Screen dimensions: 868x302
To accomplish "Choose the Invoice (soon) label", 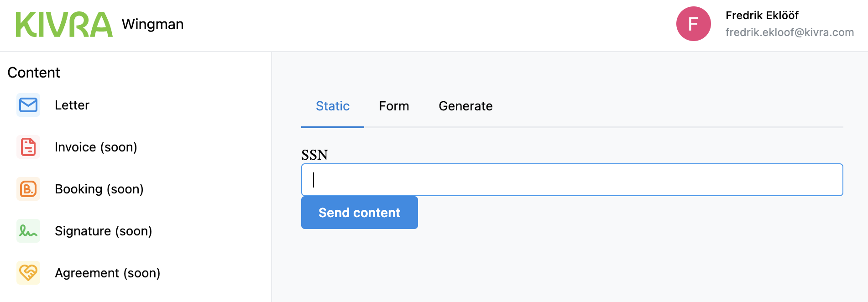I will pyautogui.click(x=96, y=147).
